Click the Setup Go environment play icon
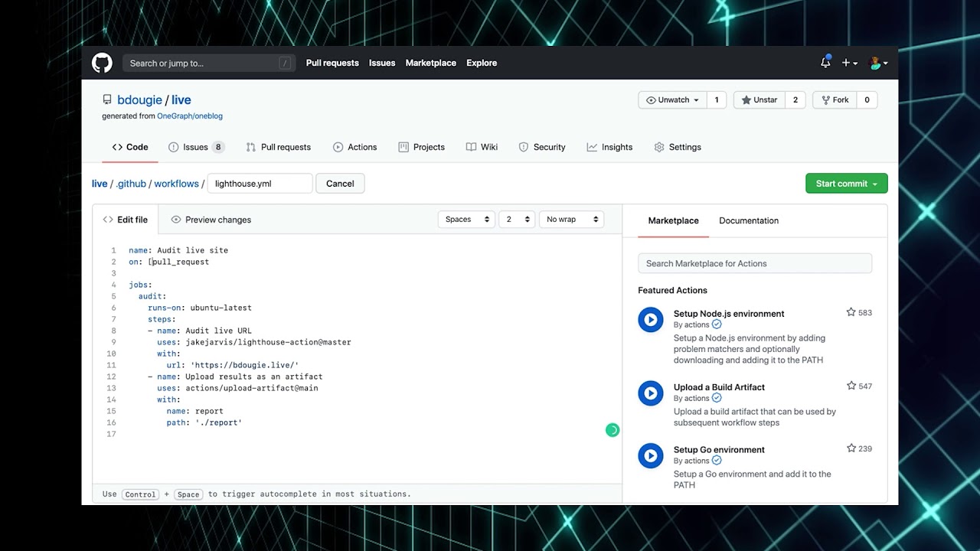The image size is (980, 551). [x=651, y=456]
